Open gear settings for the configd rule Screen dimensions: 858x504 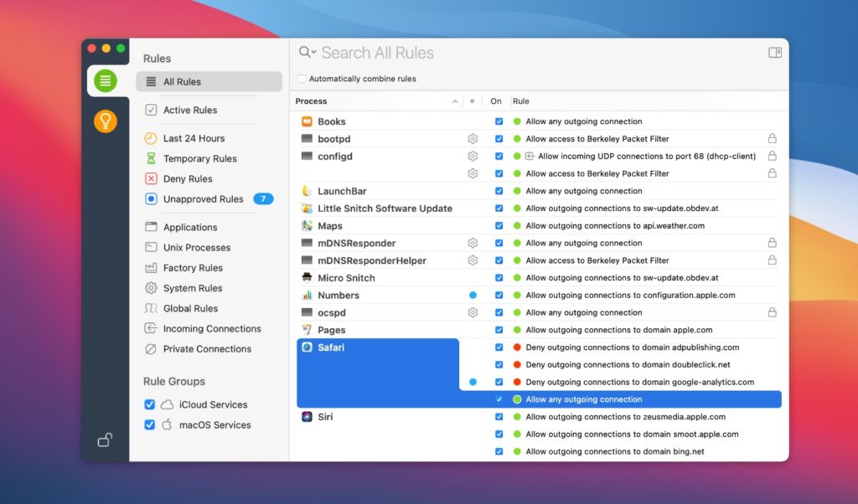click(473, 157)
